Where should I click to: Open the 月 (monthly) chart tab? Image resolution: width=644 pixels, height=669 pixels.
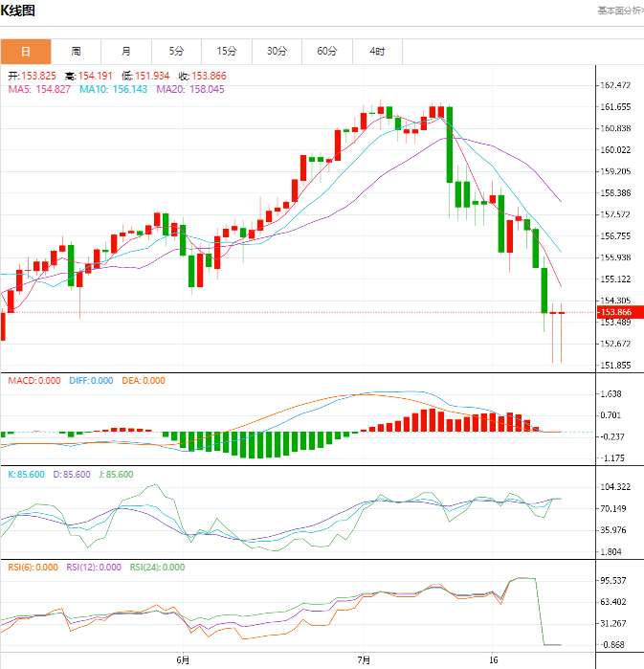click(x=126, y=52)
